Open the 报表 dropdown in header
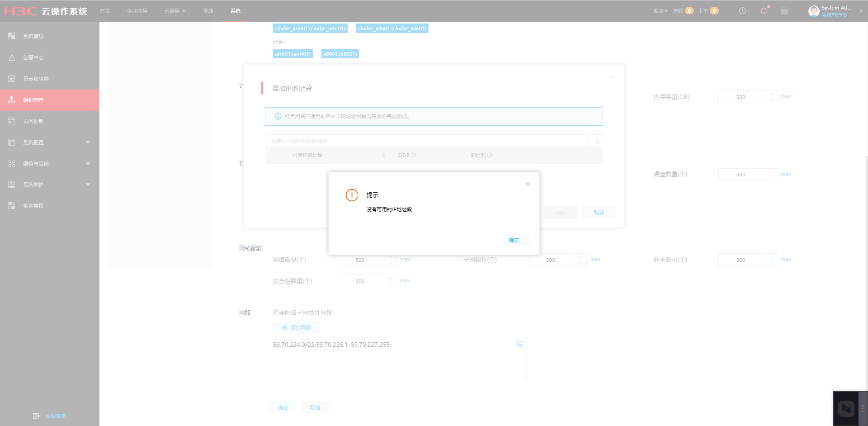 coord(660,11)
